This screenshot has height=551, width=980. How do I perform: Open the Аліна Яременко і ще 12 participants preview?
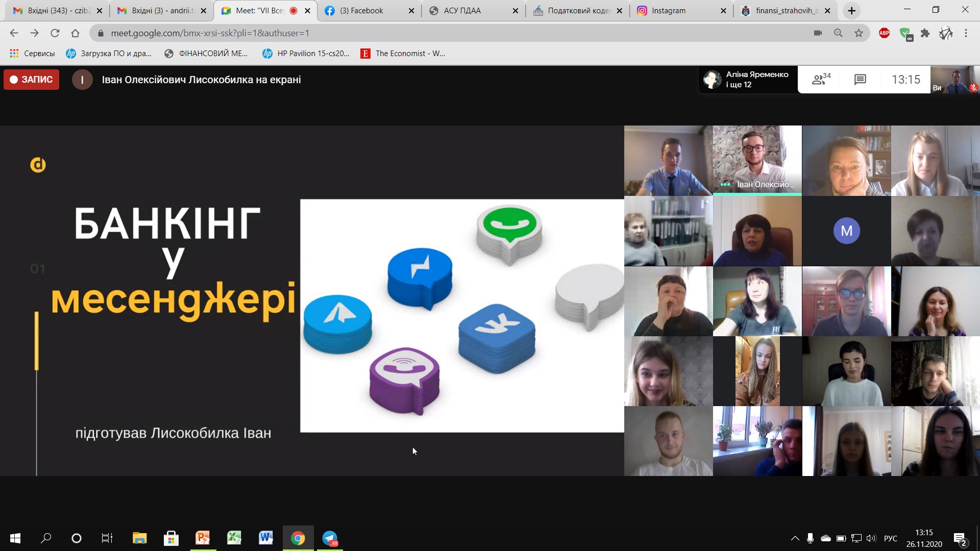[x=748, y=80]
